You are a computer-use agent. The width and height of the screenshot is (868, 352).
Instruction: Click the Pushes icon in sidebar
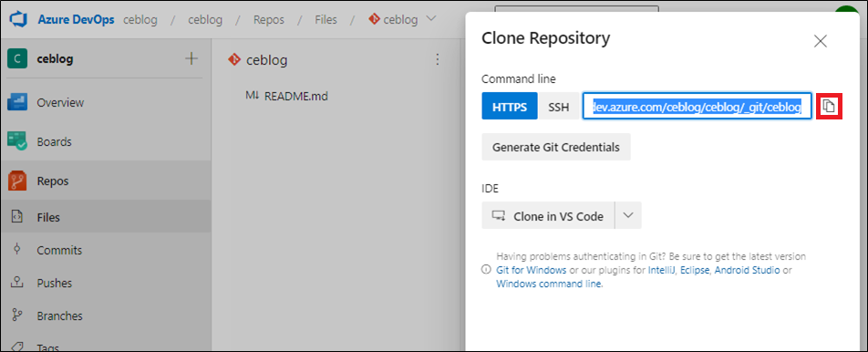pos(16,283)
